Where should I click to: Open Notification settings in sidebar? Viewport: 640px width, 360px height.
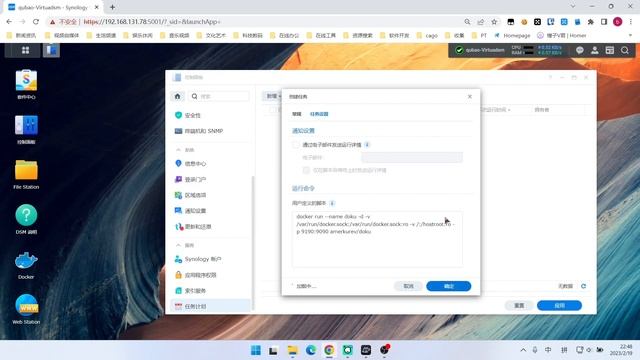click(x=211, y=211)
